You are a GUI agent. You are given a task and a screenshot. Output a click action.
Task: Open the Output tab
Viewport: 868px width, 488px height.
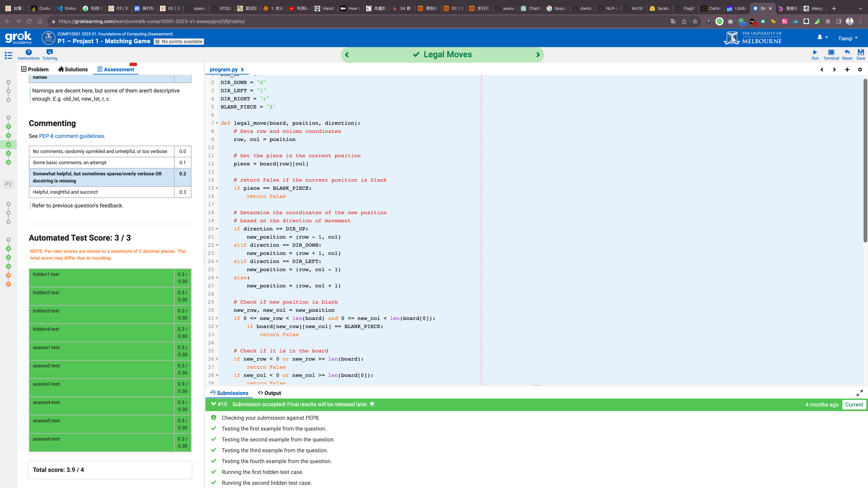pos(269,393)
